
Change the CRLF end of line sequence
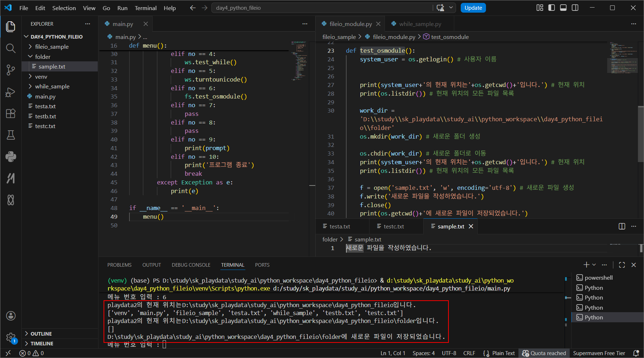pyautogui.click(x=469, y=353)
